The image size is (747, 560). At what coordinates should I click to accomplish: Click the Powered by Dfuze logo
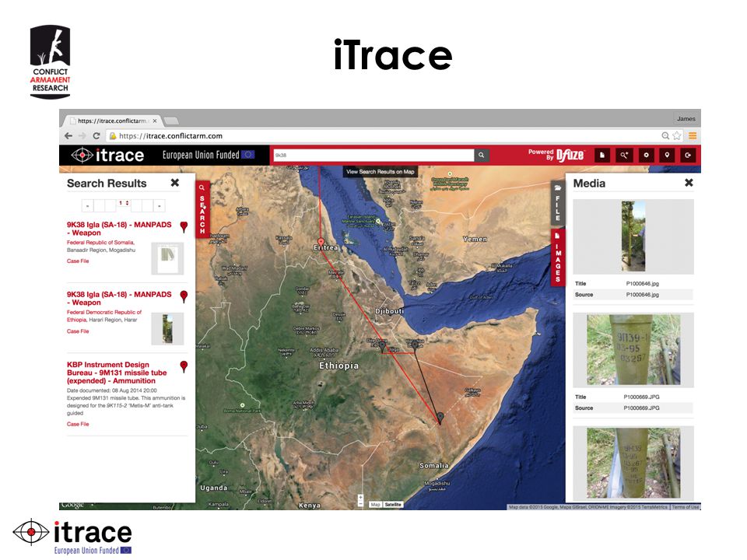point(556,155)
